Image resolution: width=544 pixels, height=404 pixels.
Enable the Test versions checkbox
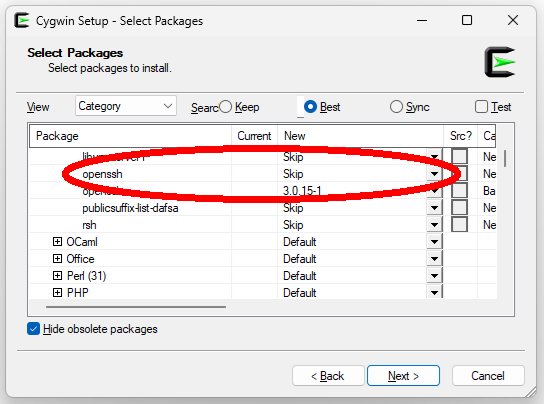point(481,107)
